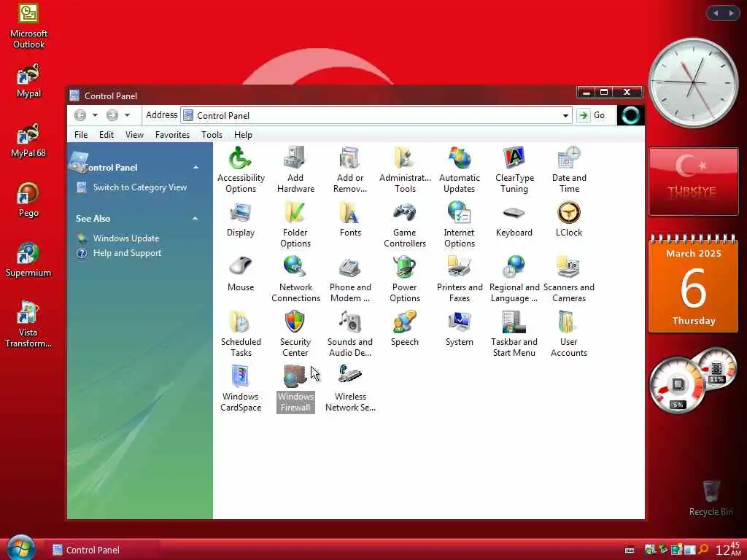Click the Back navigation button
747x560 pixels.
pos(80,115)
